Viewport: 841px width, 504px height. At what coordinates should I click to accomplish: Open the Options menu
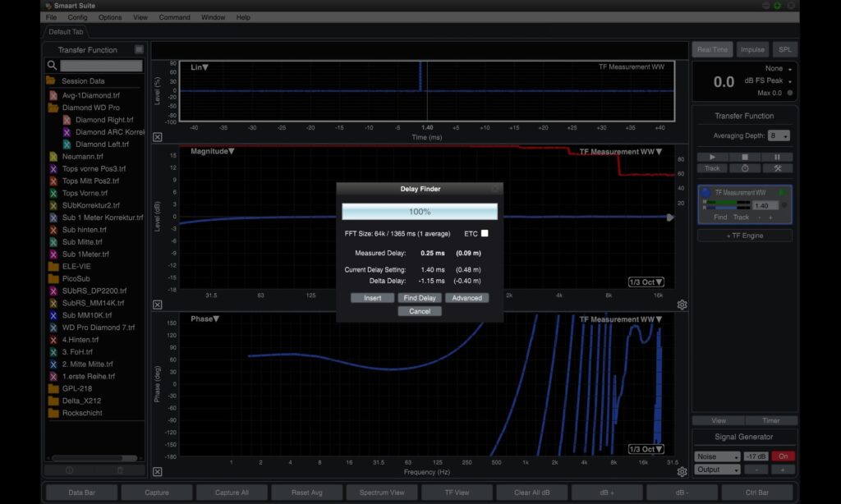pyautogui.click(x=110, y=17)
